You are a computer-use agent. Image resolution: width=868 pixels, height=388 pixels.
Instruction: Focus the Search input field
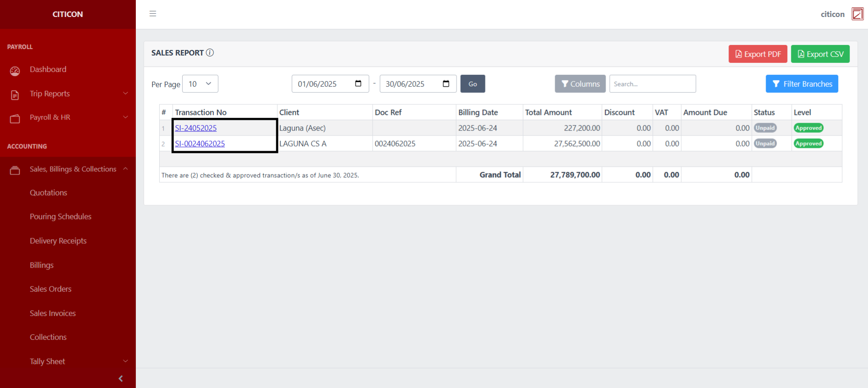click(x=652, y=84)
